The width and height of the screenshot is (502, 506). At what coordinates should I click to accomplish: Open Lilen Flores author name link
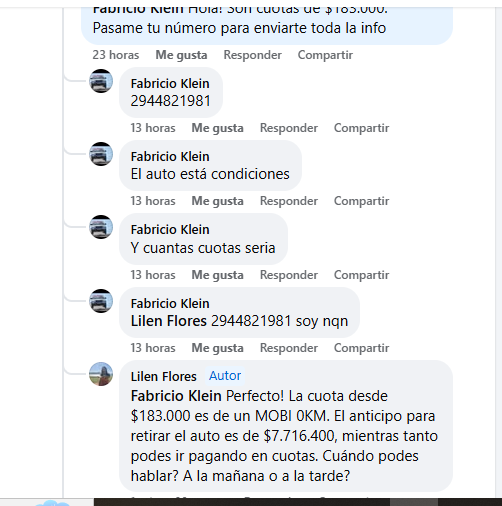[163, 376]
